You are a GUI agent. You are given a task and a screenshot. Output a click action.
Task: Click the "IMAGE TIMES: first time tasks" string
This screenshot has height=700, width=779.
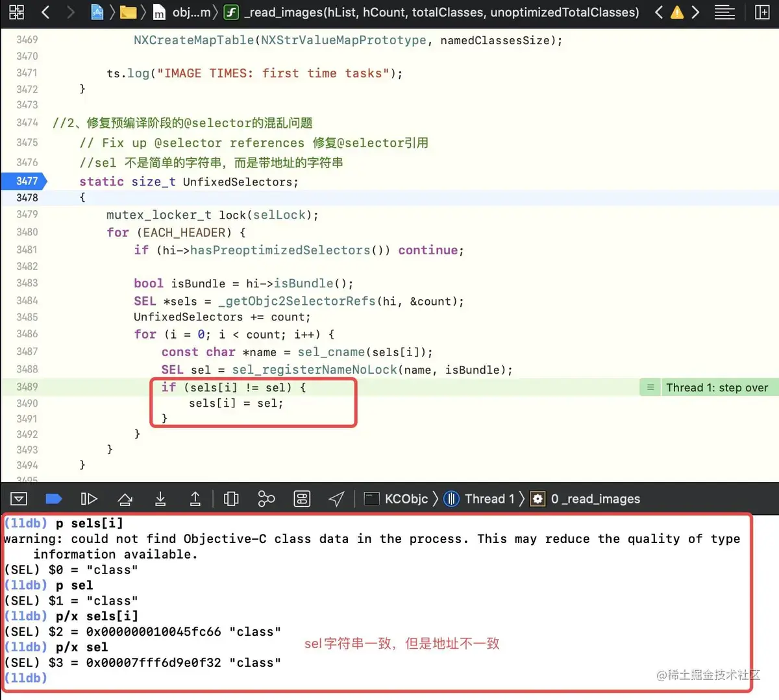tap(273, 73)
